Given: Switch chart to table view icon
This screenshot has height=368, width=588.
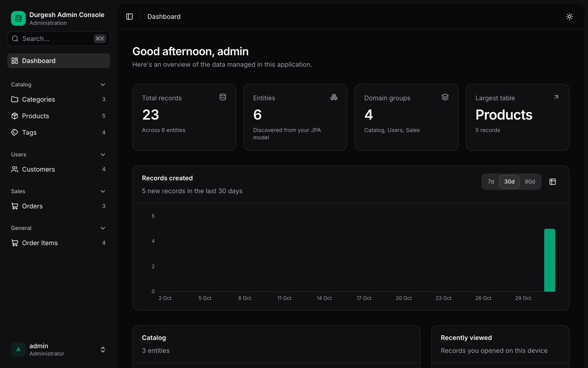Looking at the screenshot, I should [553, 181].
